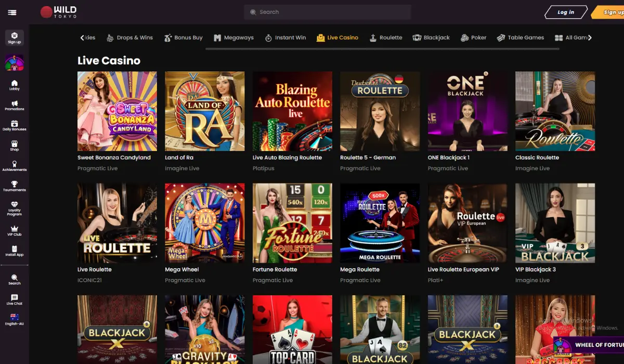The height and width of the screenshot is (364, 624).
Task: Open the Gravity Blackjack thumbnail
Action: pyautogui.click(x=205, y=330)
